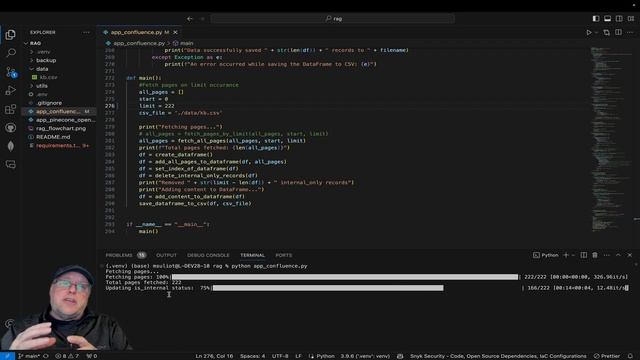
Task: Click 'Ln 276, Col 16' cursor position
Action: pos(214,356)
